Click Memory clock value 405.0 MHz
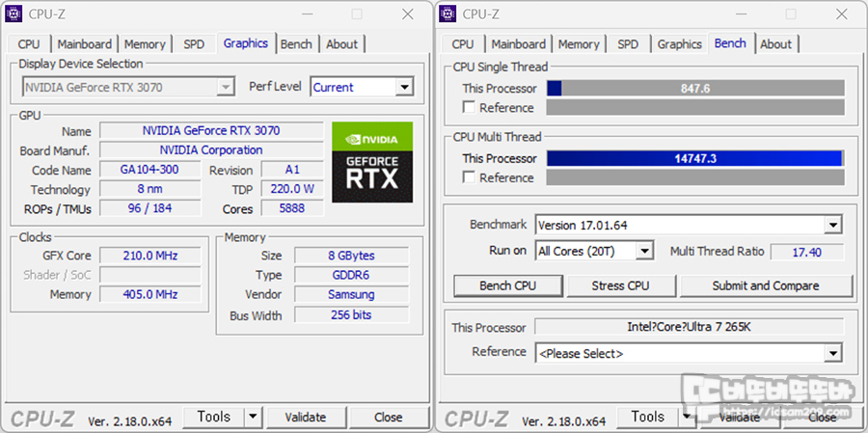 coord(150,294)
